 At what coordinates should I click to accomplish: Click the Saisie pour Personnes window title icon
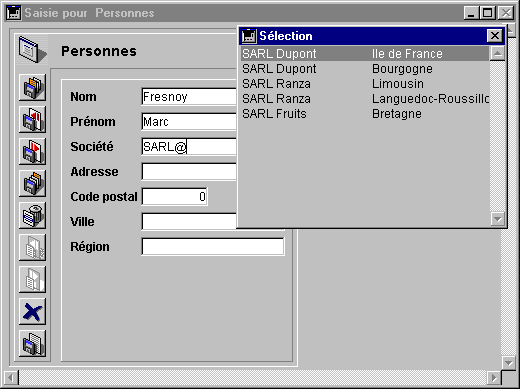click(14, 13)
